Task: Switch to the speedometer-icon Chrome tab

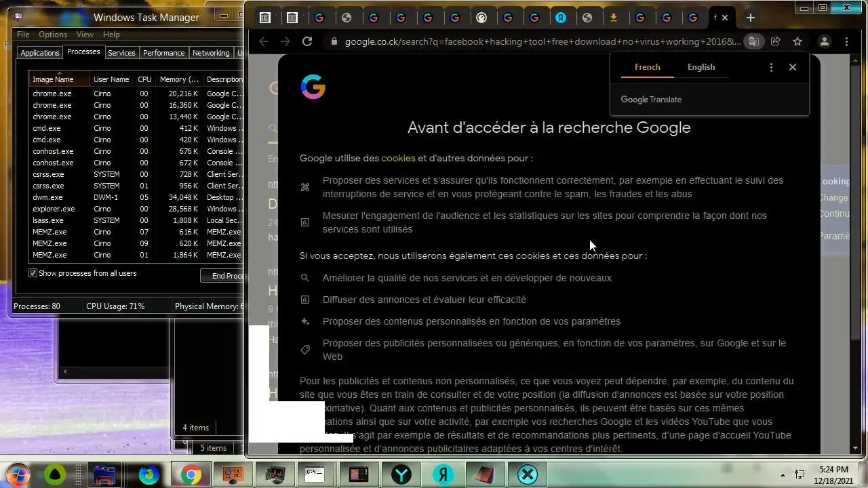Action: [x=481, y=18]
